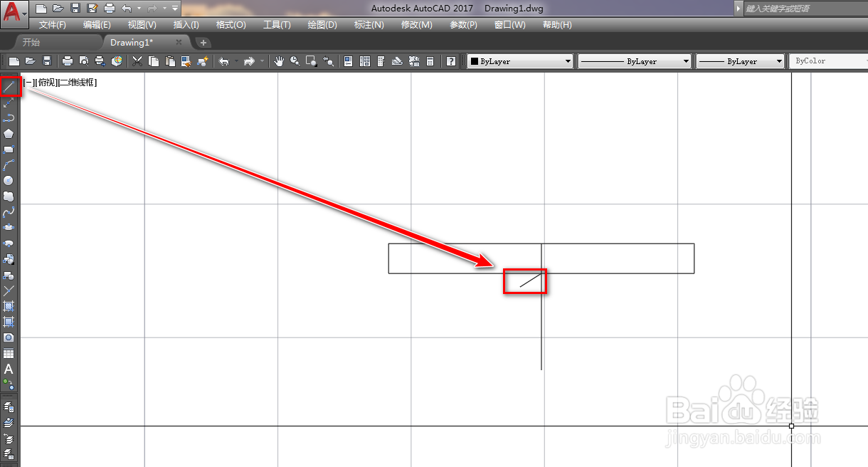This screenshot has width=868, height=467.
Task: Activate the Pan hand tool
Action: coord(278,61)
